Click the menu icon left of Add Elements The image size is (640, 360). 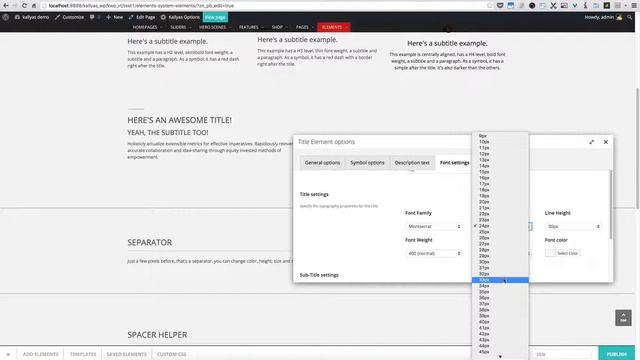(8, 354)
